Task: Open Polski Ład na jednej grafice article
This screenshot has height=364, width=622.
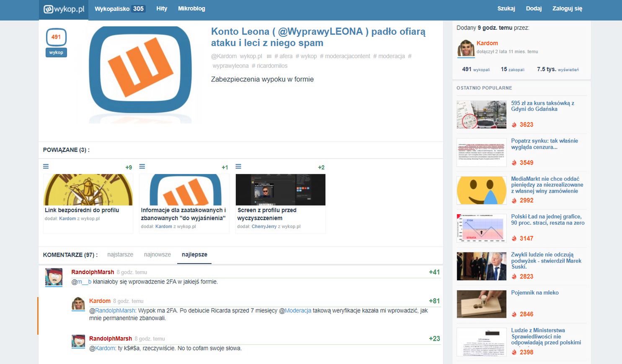Action: pos(548,220)
